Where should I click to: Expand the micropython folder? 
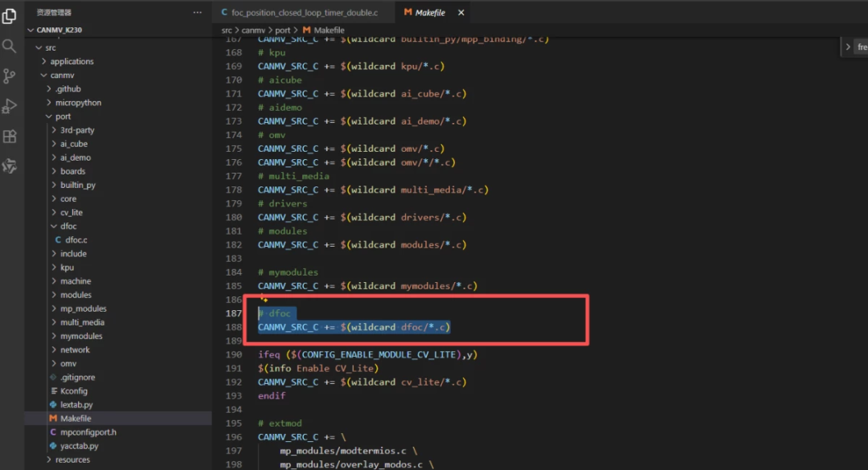click(78, 103)
